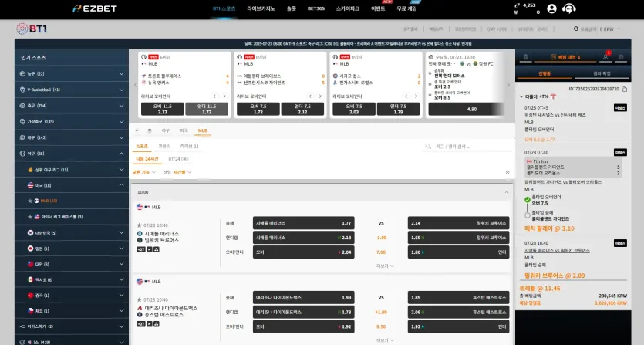This screenshot has width=644, height=345.
Task: Expand the 대한민국 (5) country group
Action: tap(72, 233)
